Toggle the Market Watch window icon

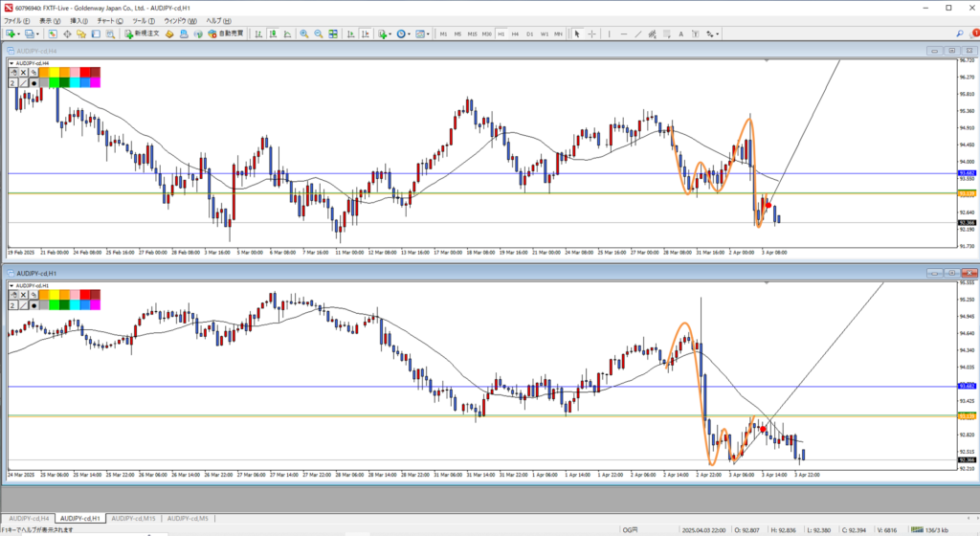click(53, 33)
